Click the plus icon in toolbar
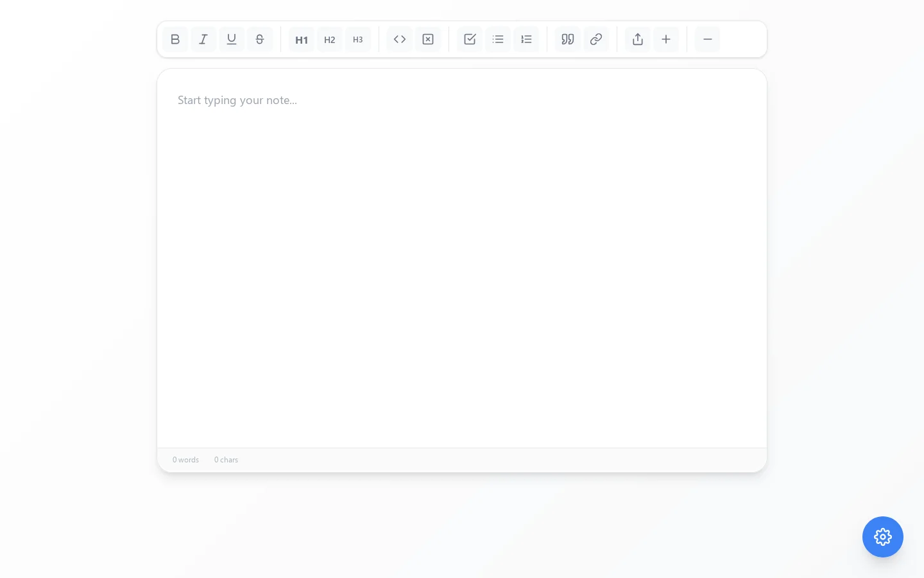924x578 pixels. (x=666, y=39)
